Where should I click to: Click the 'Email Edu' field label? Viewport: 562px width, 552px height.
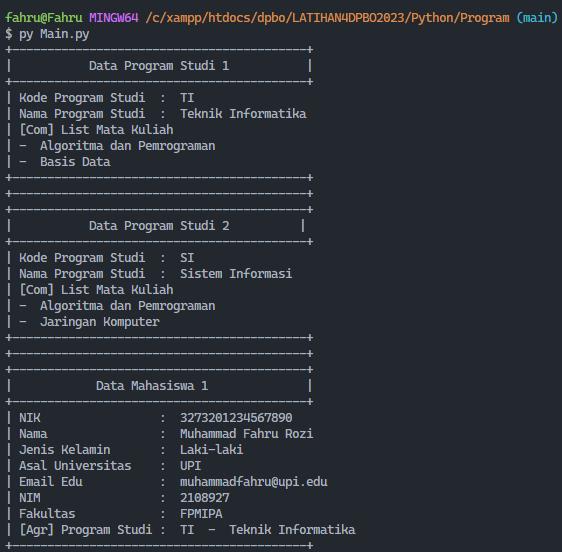51,482
